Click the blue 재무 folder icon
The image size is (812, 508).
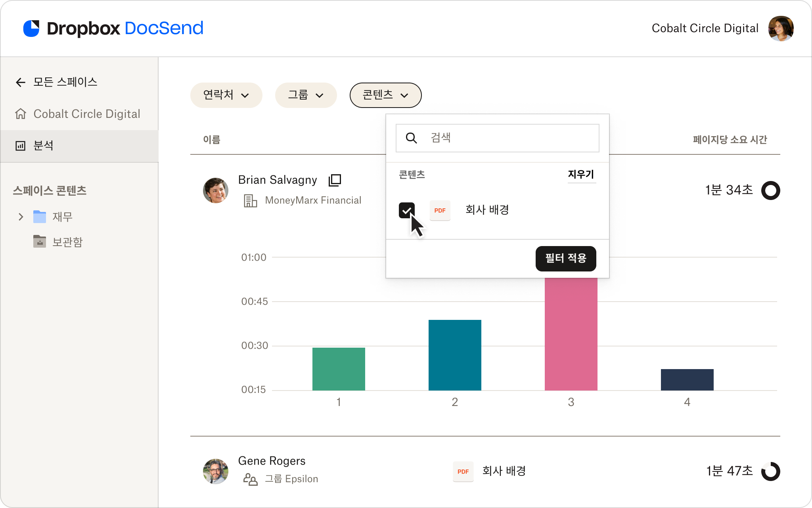click(x=40, y=217)
